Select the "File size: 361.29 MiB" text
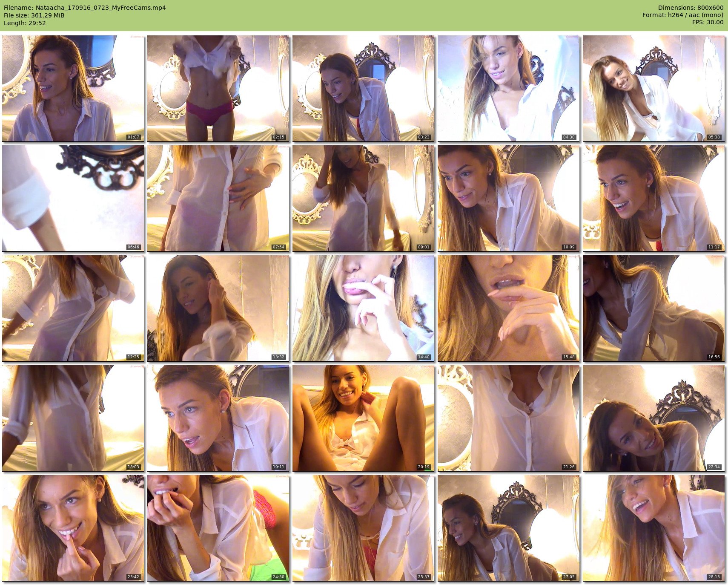 pyautogui.click(x=34, y=15)
